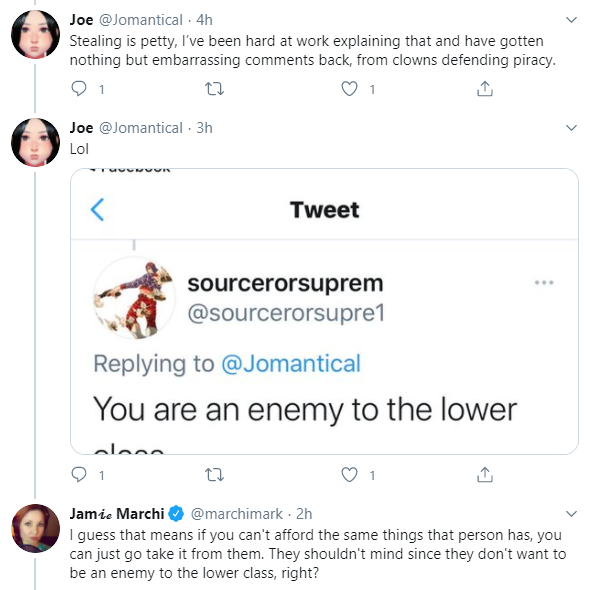Viewport: 591px width, 590px height.
Task: Open the 2h timestamp on Jamie's tweet
Action: pyautogui.click(x=304, y=514)
